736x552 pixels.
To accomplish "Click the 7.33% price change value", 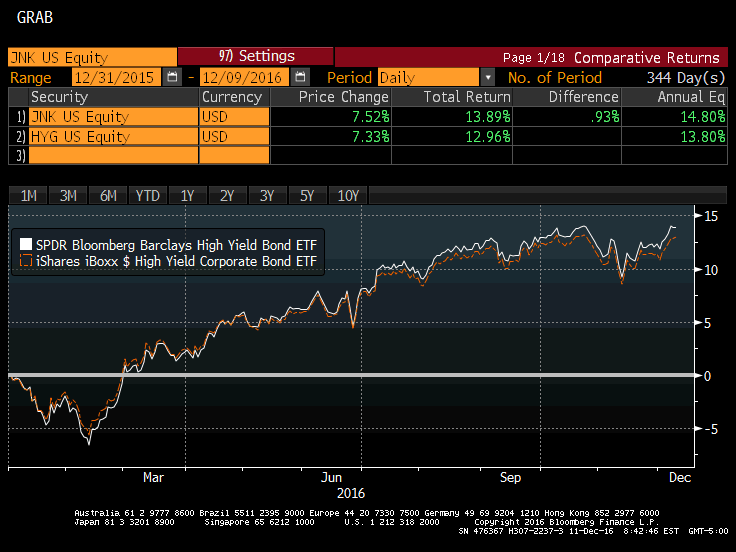I will (x=370, y=136).
